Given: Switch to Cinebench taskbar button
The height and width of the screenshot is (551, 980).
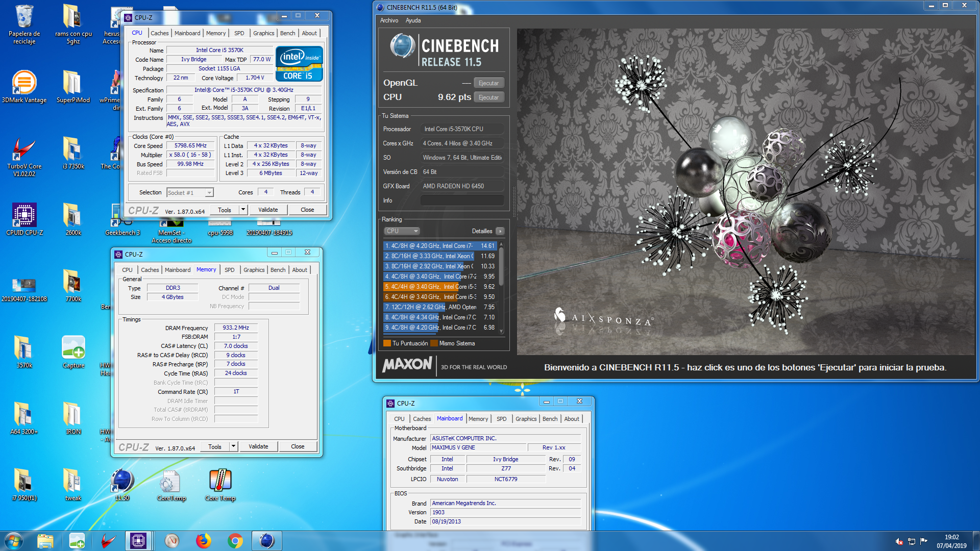Looking at the screenshot, I should 266,541.
